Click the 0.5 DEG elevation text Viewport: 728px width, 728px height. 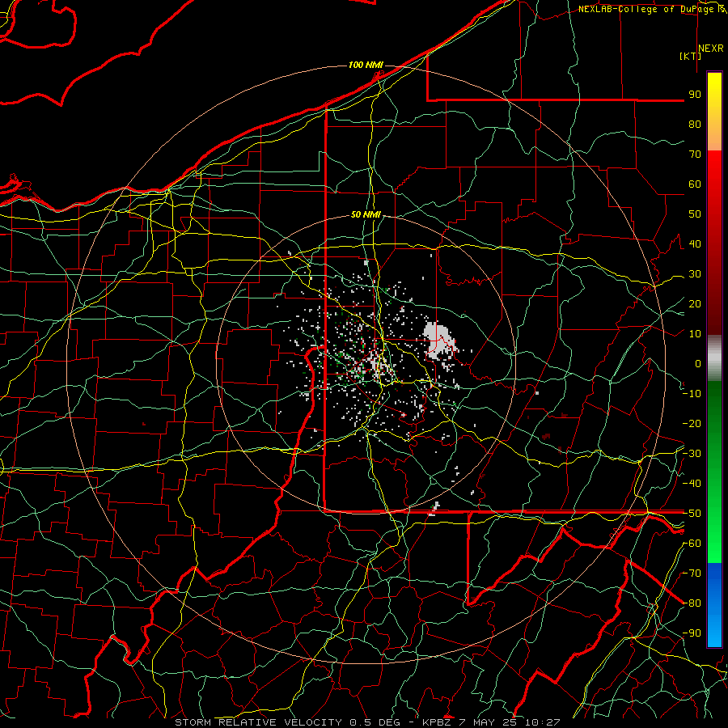(376, 722)
